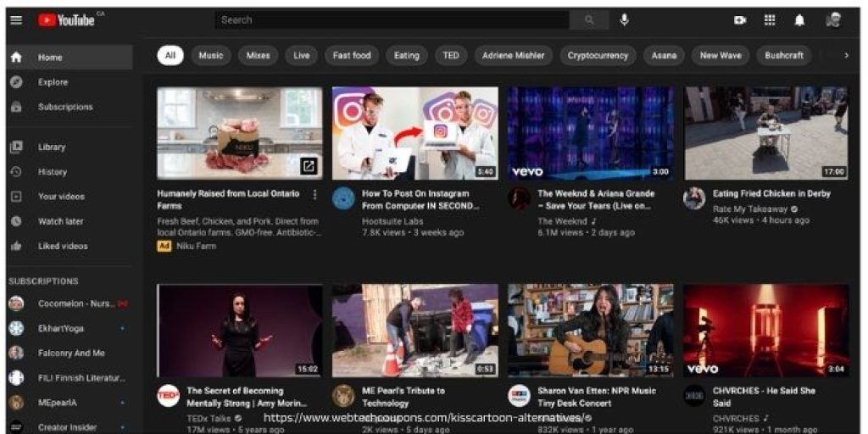Open the hamburger guide menu
The width and height of the screenshot is (868, 434).
17,20
